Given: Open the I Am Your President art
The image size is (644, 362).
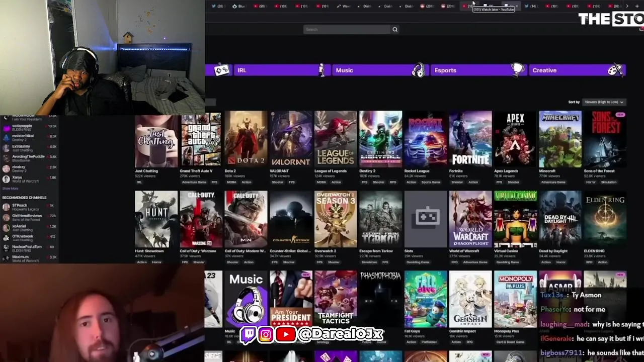Looking at the screenshot, I should (x=291, y=299).
